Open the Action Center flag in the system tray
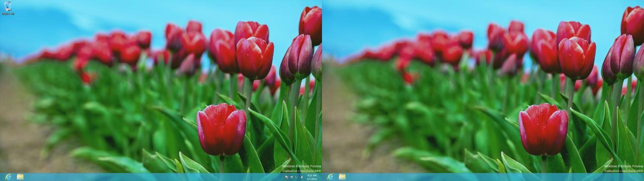The image size is (644, 181). coord(287,177)
